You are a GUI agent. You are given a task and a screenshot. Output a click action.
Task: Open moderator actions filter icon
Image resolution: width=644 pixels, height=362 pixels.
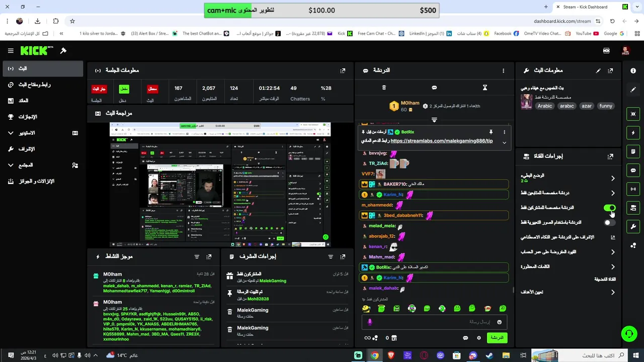(331, 256)
